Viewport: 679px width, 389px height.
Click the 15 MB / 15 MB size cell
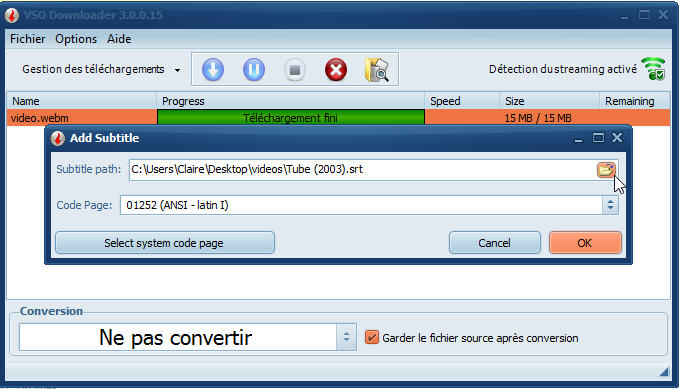point(537,118)
